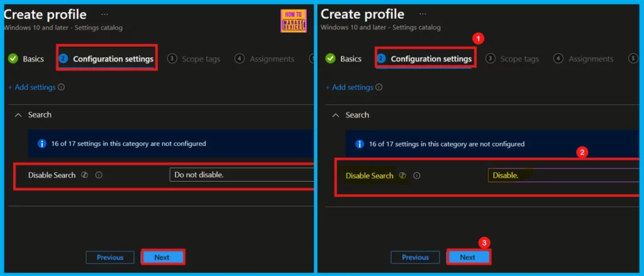644x276 pixels.
Task: Click info icon after Disable Search in left panel
Action: click(99, 175)
